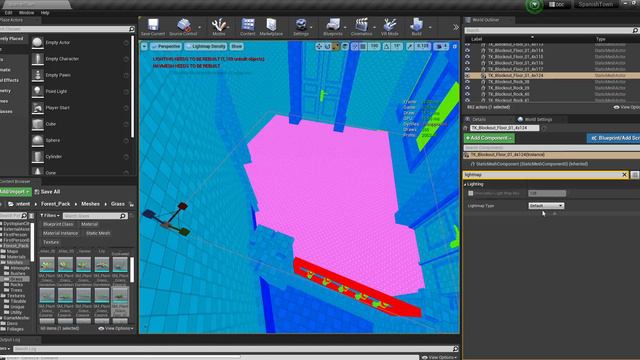Select the rotate gizmo in viewport toolbar
The image size is (640, 360).
tap(327, 47)
